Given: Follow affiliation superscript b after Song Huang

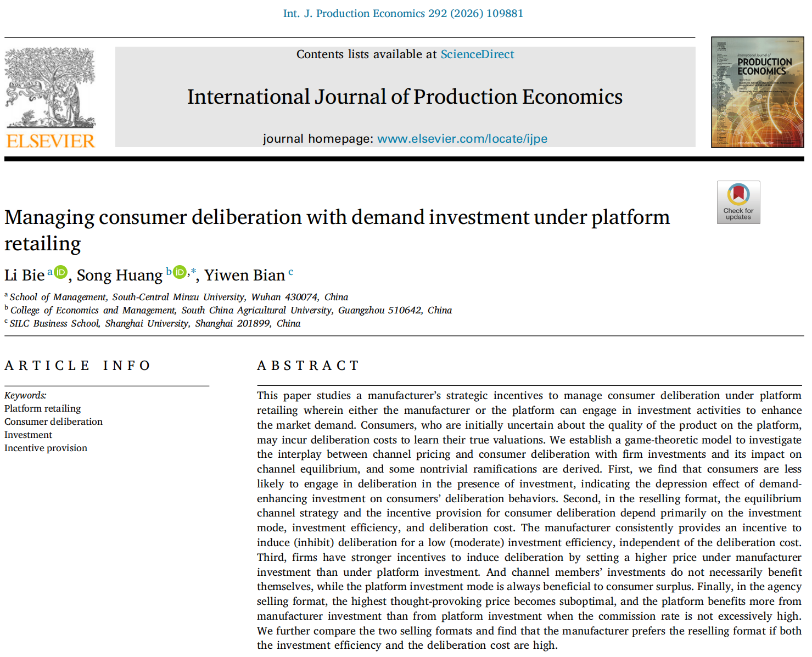Looking at the screenshot, I should pyautogui.click(x=169, y=271).
